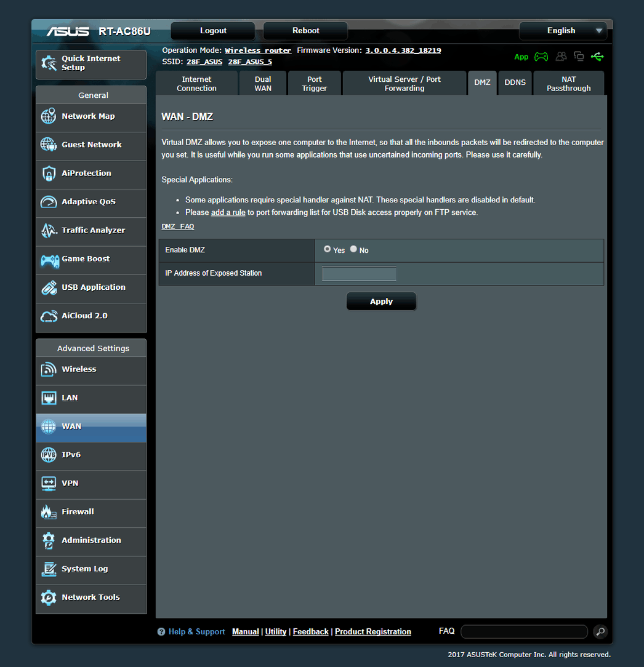Click the Reboot button

tap(305, 31)
